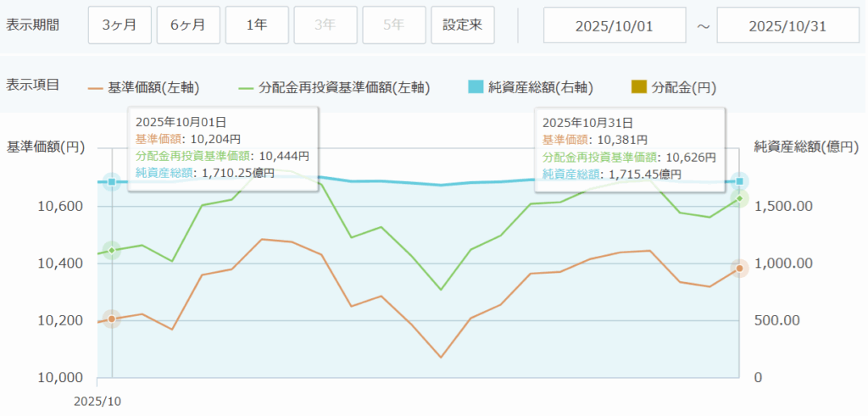Image resolution: width=868 pixels, height=416 pixels.
Task: Click the 5年 period button
Action: coord(393,25)
